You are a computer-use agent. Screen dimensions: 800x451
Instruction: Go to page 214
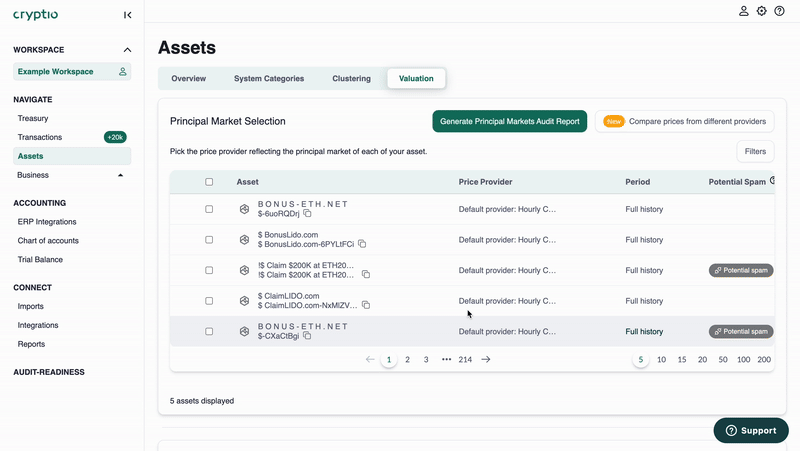click(465, 360)
